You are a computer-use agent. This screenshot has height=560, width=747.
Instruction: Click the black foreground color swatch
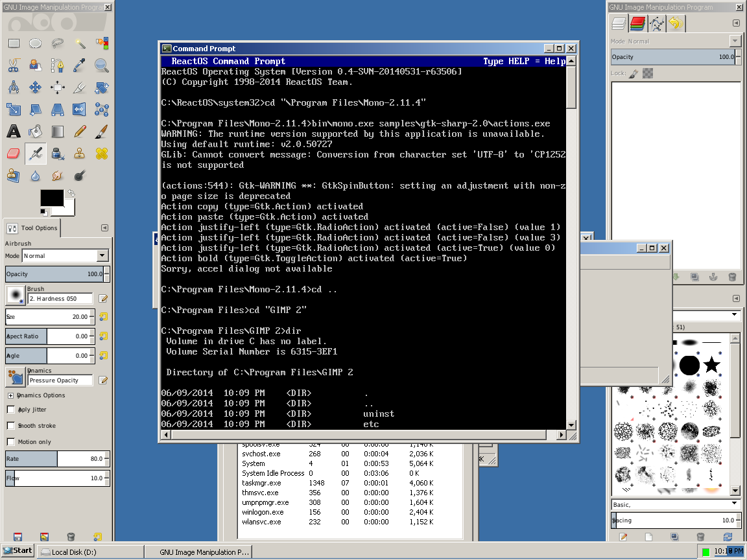[52, 198]
